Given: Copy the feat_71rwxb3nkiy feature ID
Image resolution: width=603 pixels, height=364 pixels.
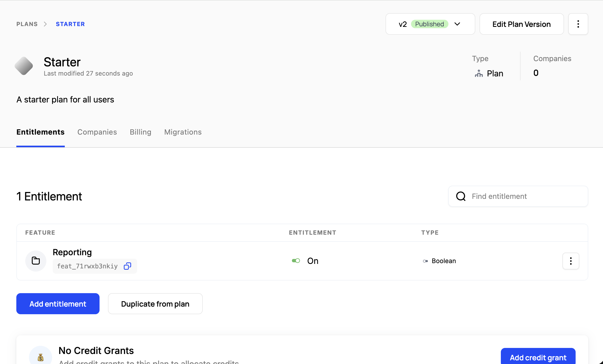Looking at the screenshot, I should tap(127, 266).
